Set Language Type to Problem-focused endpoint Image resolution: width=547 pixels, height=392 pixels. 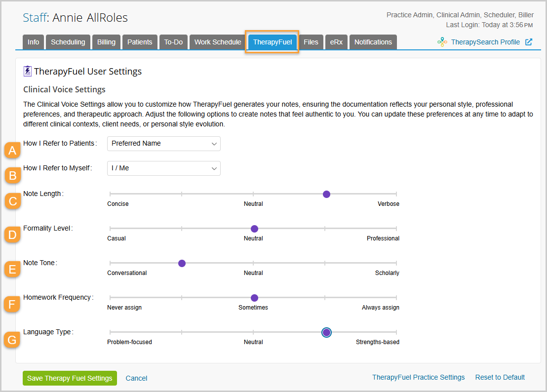point(110,332)
